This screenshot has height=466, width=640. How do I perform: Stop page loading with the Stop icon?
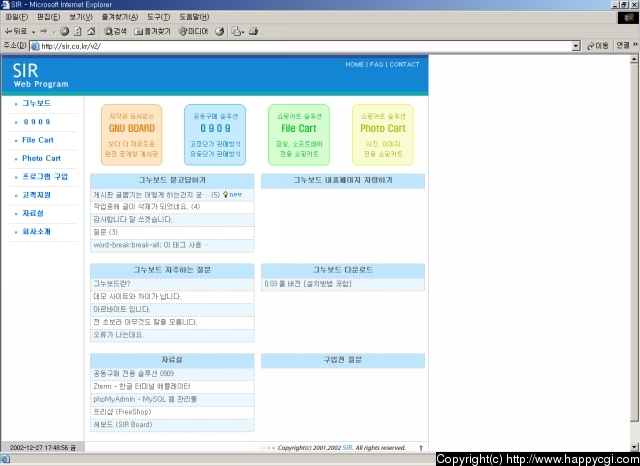click(64, 31)
